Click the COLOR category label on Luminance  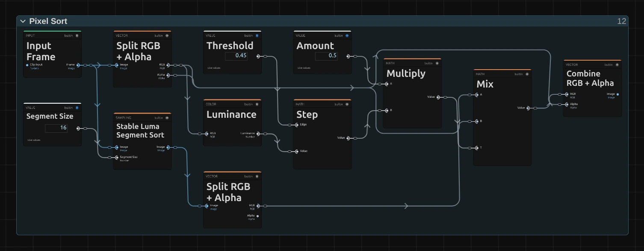[x=211, y=104]
